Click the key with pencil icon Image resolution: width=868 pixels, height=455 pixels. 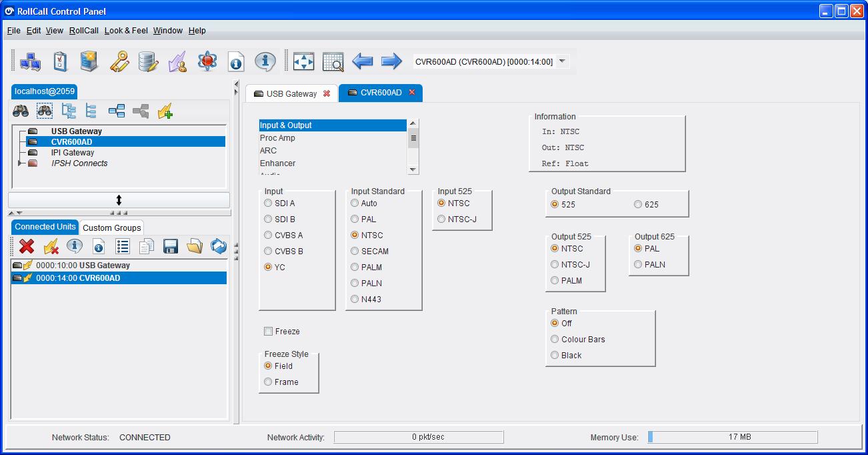119,61
